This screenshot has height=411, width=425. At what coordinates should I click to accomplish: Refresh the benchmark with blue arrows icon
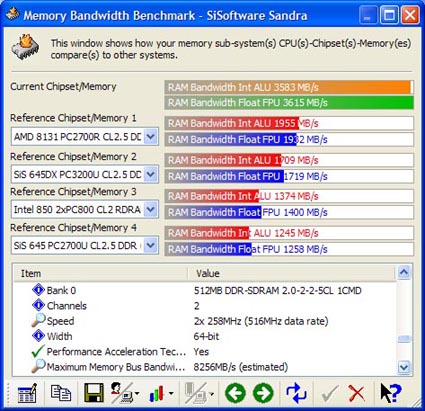click(296, 393)
